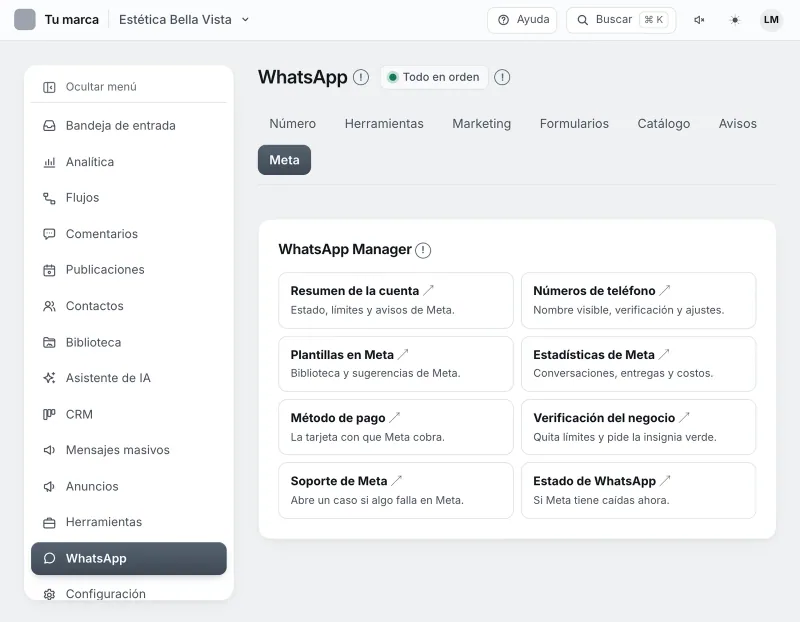This screenshot has width=800, height=622.
Task: Open Verificación del negocio link card
Action: click(x=638, y=427)
